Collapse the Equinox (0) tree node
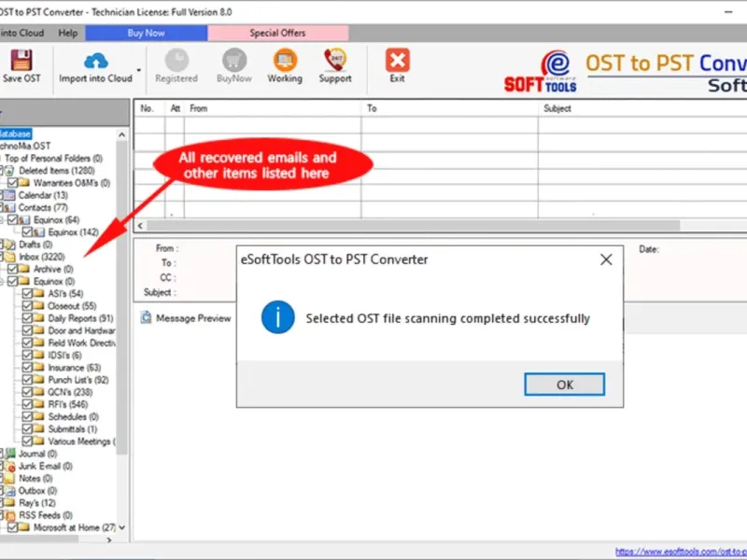 [x=2, y=282]
